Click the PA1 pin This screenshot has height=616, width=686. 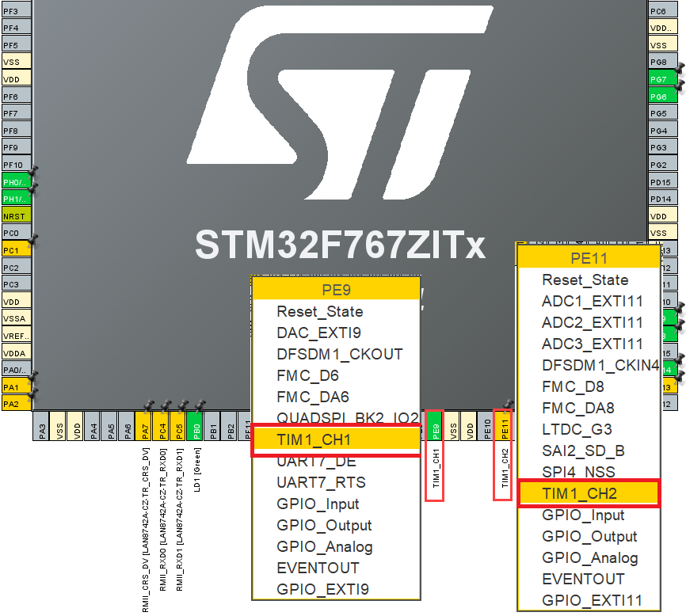[11, 387]
